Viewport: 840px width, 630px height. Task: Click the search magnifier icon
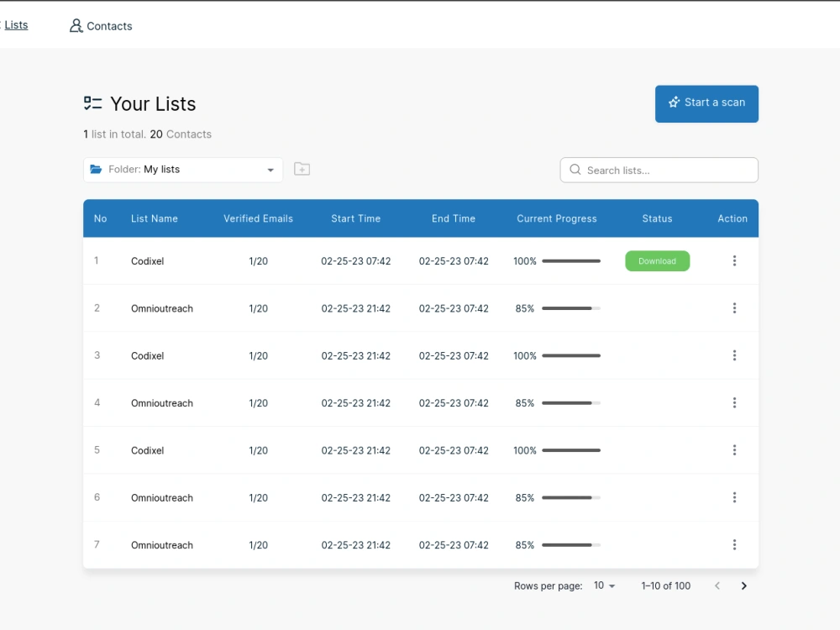(575, 170)
